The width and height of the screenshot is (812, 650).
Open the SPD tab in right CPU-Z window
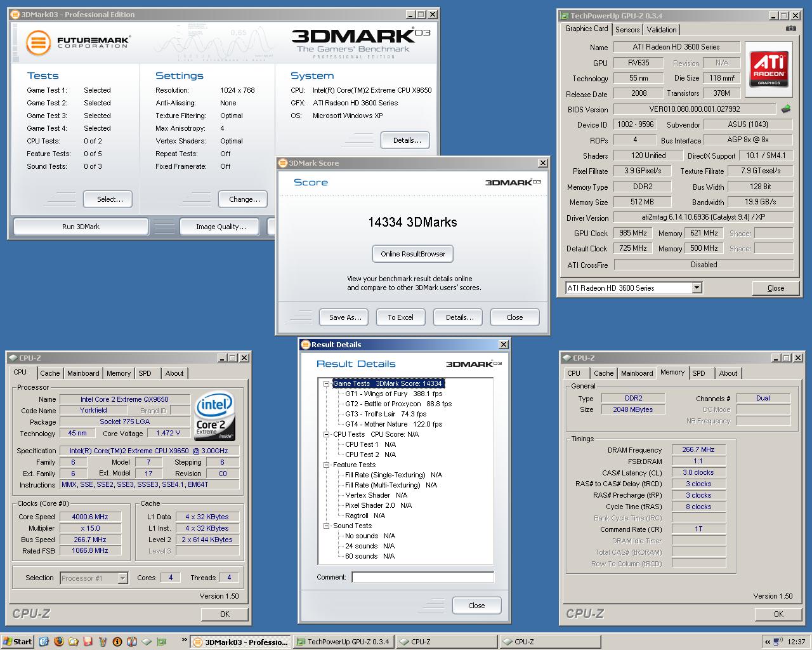(x=698, y=373)
